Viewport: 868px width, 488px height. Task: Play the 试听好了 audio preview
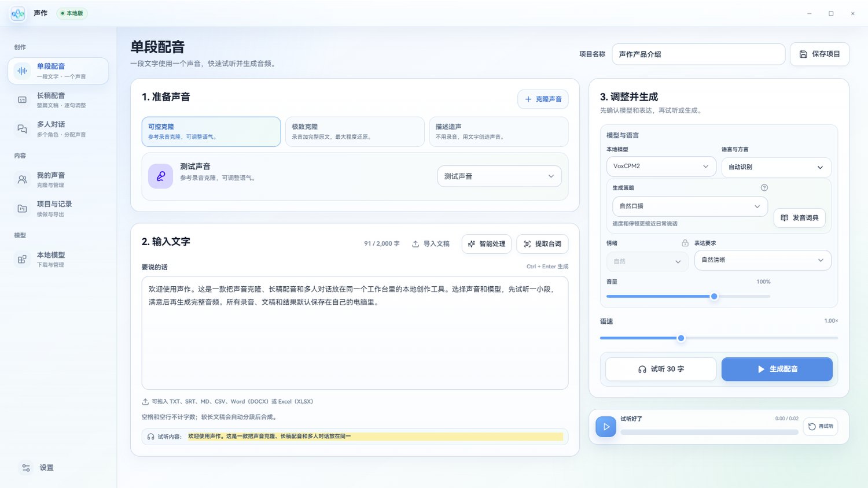point(606,427)
